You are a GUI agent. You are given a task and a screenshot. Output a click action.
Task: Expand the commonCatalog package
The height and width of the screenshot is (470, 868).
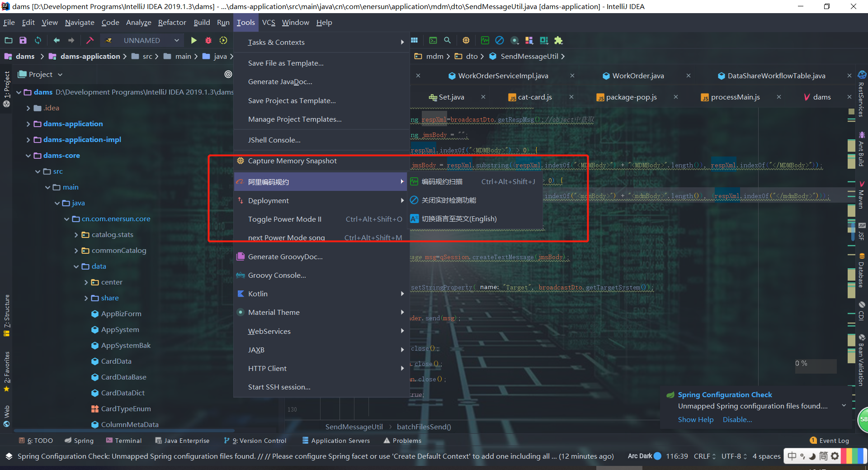pyautogui.click(x=76, y=251)
